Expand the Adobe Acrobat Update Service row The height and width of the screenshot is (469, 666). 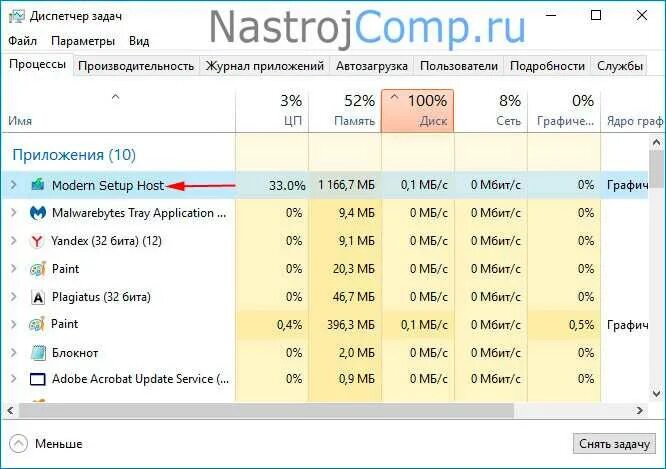(x=14, y=379)
